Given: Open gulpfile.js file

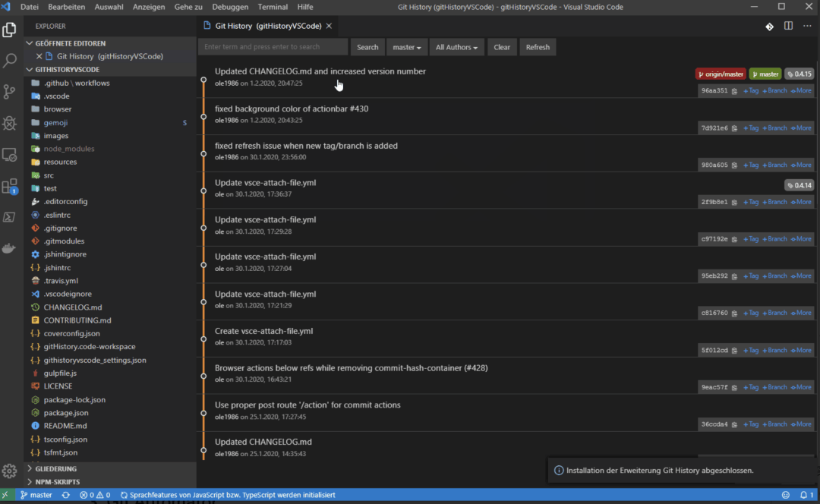Looking at the screenshot, I should (60, 373).
